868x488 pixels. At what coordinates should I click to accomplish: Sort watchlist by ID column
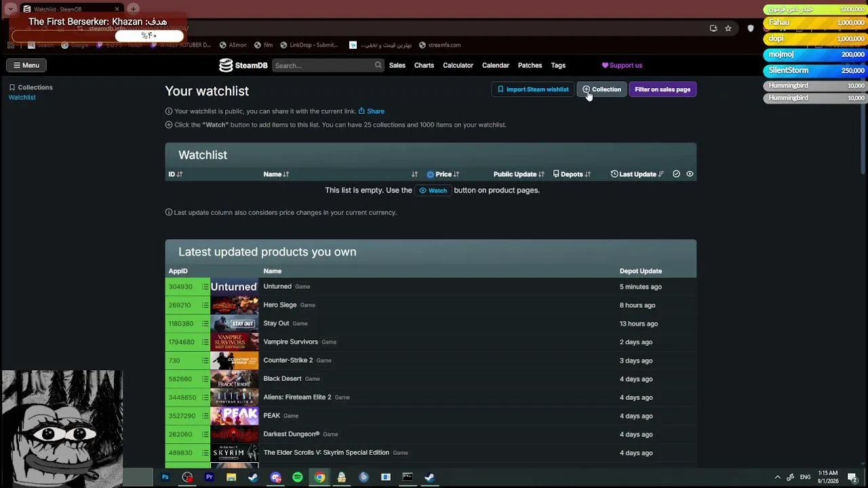point(175,174)
